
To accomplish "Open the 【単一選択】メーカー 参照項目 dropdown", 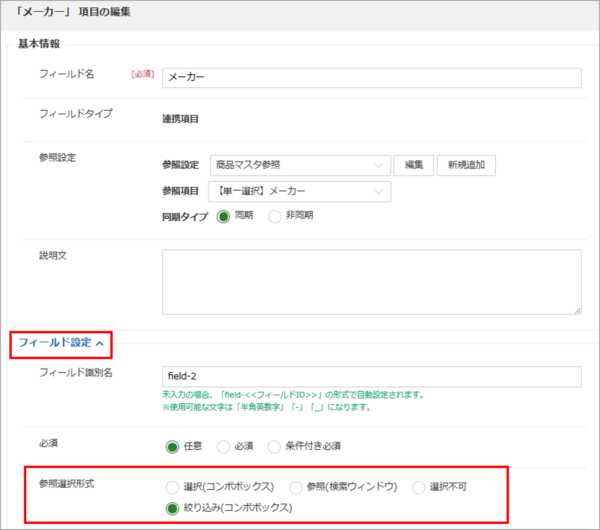I will pyautogui.click(x=299, y=191).
